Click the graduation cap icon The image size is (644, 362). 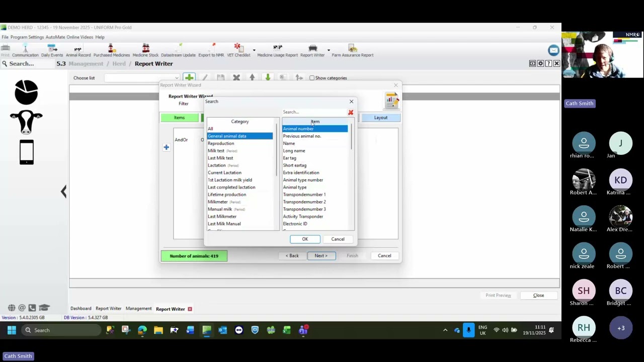point(44,308)
